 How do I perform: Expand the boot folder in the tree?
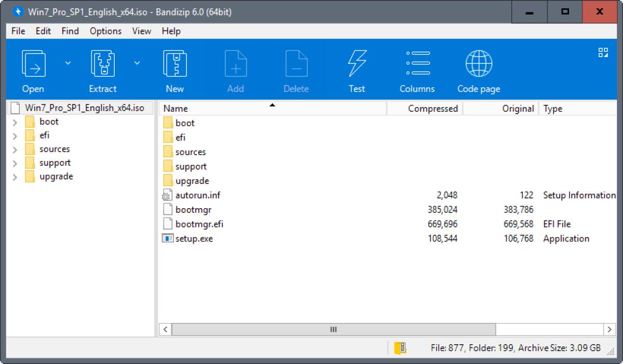pos(15,122)
